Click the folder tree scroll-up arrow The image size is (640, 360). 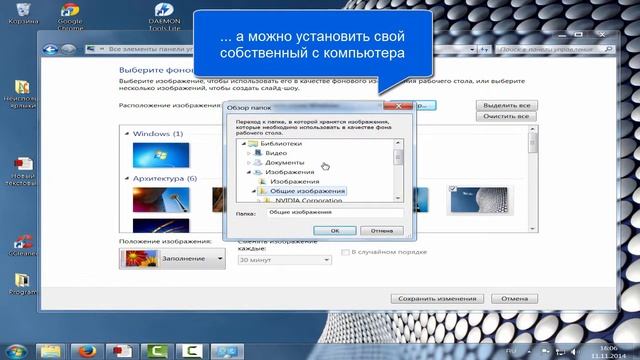point(398,143)
